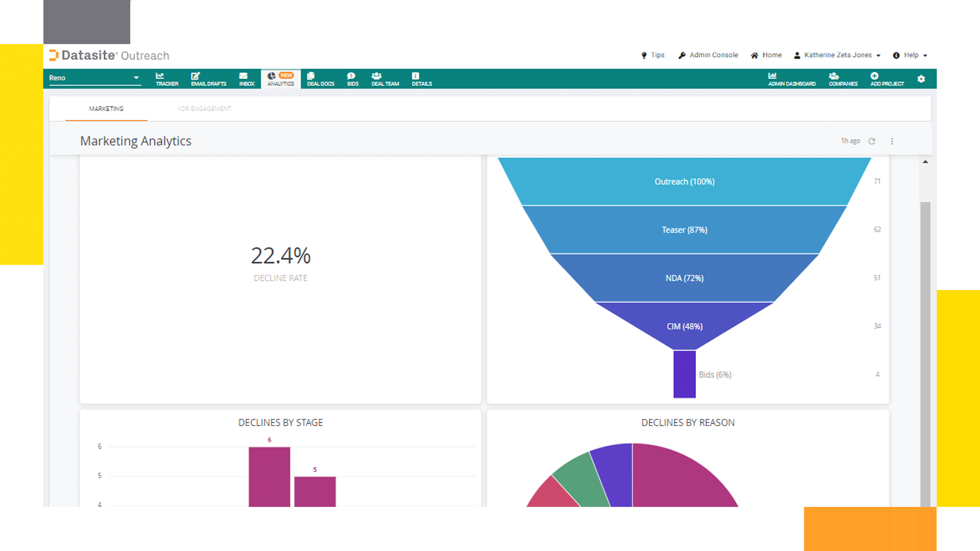Viewport: 980px width, 551px height.
Task: Expand Katherine Zeta Jones user menu
Action: click(x=837, y=55)
